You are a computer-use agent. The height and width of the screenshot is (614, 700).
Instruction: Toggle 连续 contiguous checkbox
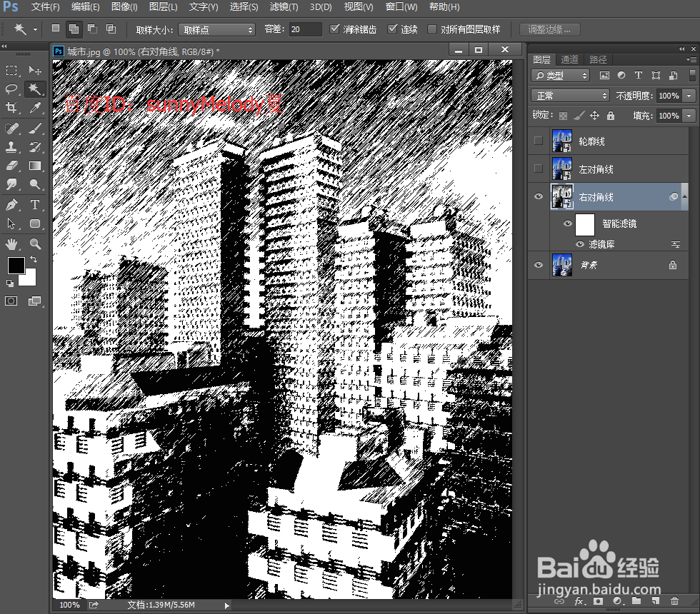[x=392, y=29]
